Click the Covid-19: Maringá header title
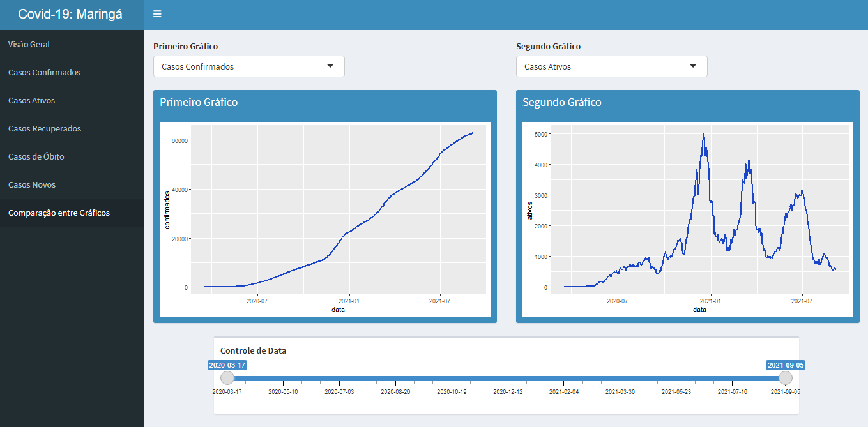868x427 pixels. pos(70,14)
